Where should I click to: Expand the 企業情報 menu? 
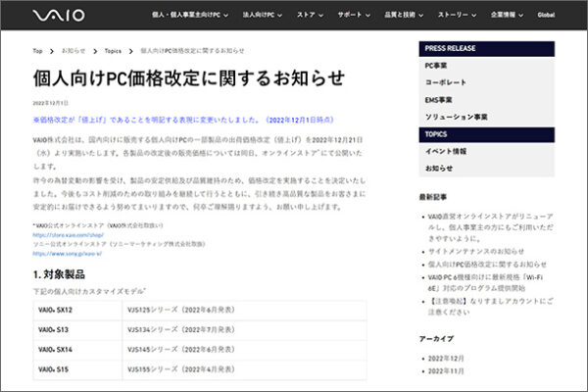pos(507,15)
